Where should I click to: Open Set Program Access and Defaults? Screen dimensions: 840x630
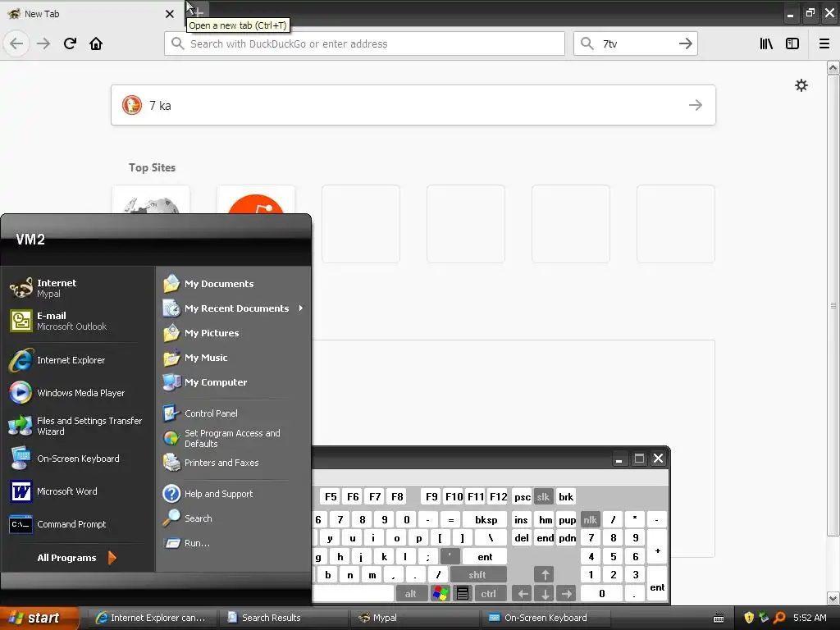(x=233, y=438)
